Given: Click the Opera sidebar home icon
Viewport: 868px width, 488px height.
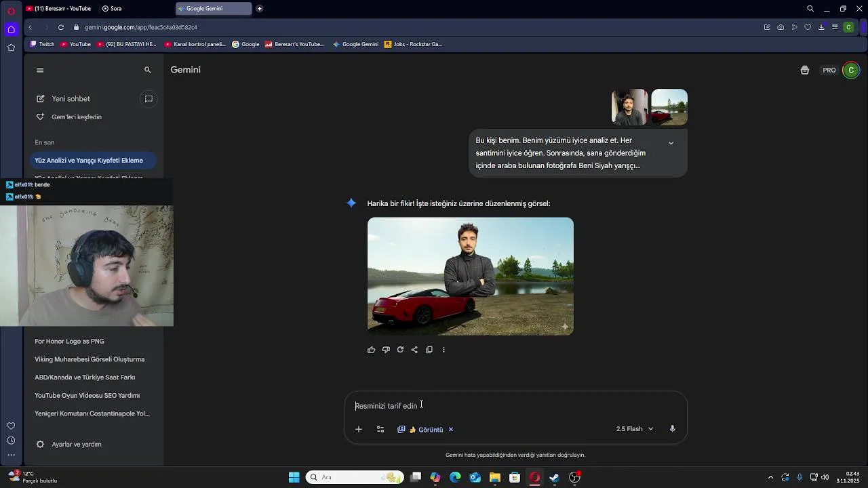Looking at the screenshot, I should tap(11, 29).
